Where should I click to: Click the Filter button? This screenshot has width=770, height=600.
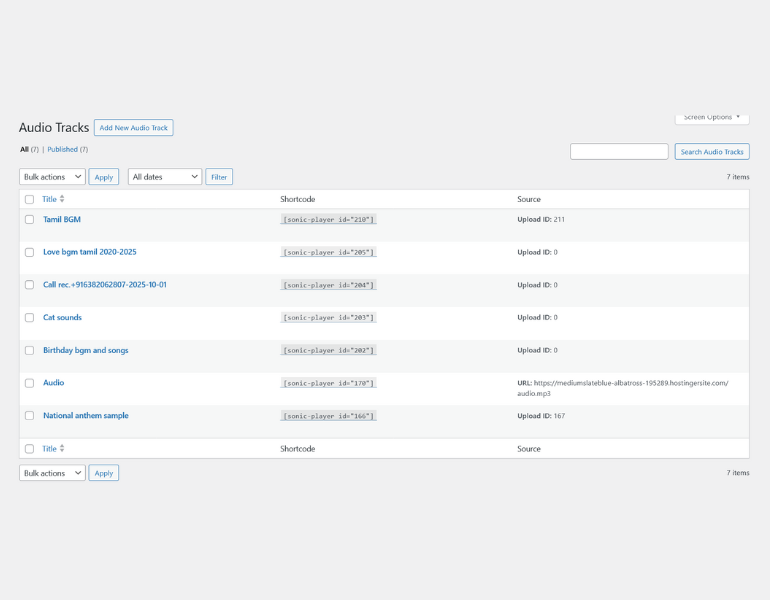(219, 177)
